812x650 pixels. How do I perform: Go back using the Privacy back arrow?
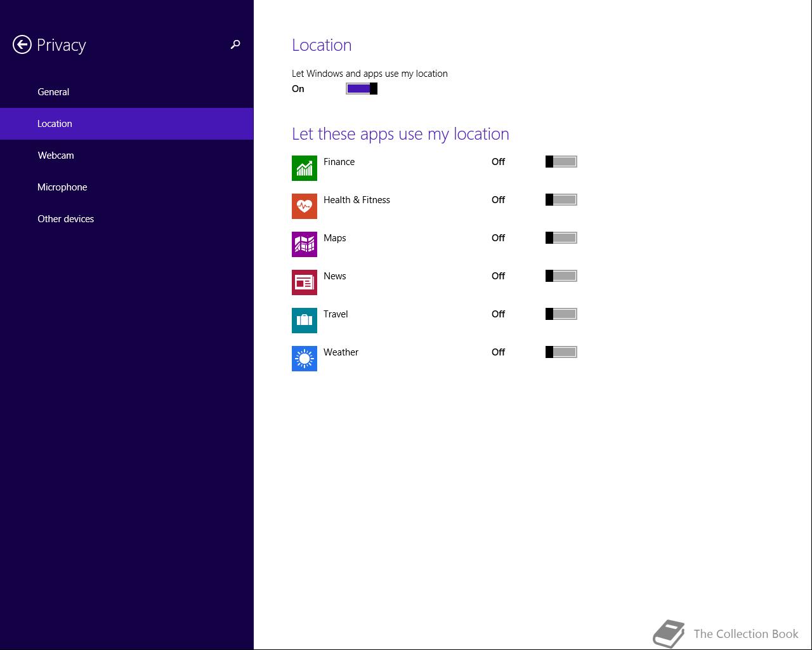(x=22, y=44)
